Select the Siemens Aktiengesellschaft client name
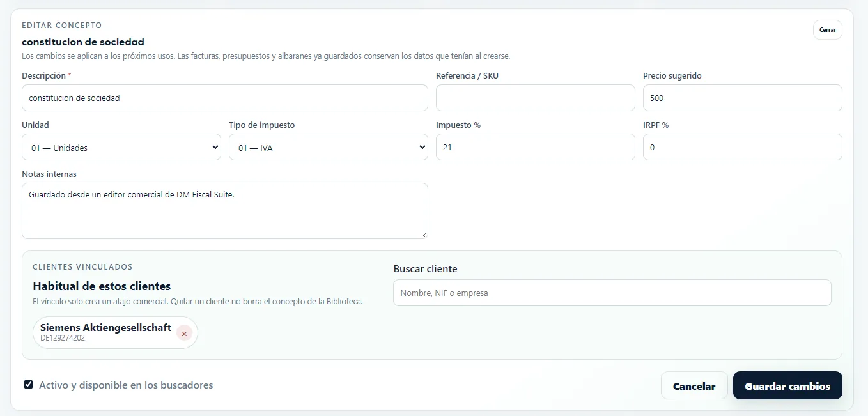Image resolution: width=868 pixels, height=416 pixels. tap(105, 327)
